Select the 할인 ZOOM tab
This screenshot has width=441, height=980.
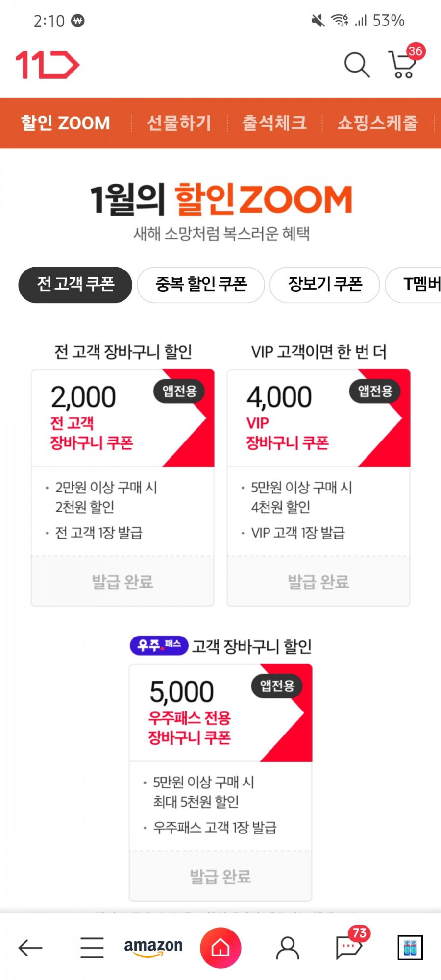66,123
